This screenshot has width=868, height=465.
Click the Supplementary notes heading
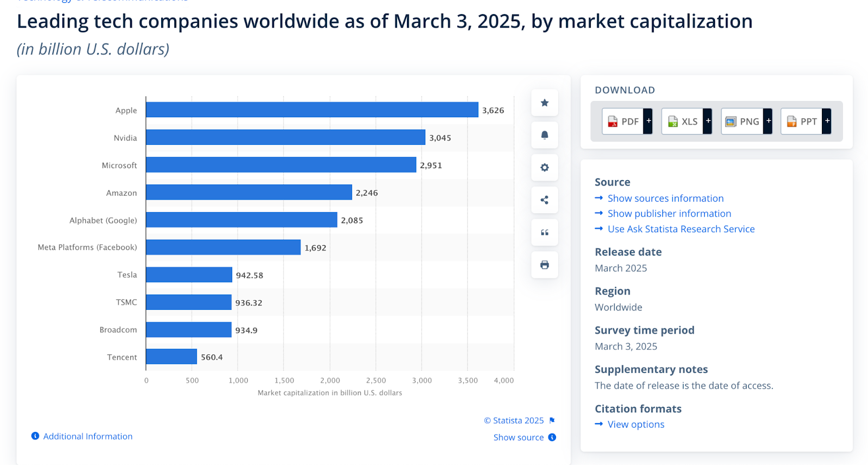(651, 370)
